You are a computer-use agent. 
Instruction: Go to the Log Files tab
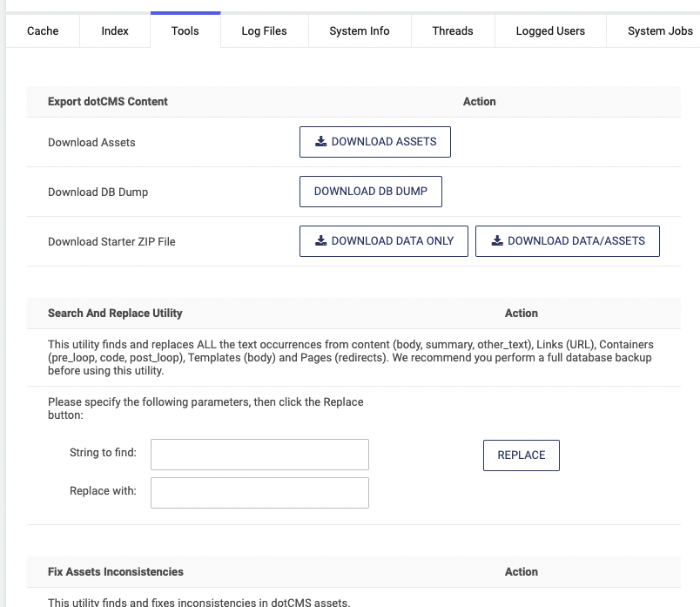264,30
